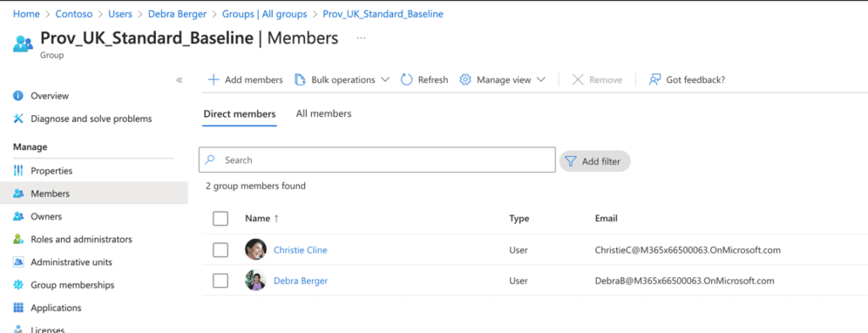Go to Users breadcrumb
The height and width of the screenshot is (333, 868).
tap(120, 14)
